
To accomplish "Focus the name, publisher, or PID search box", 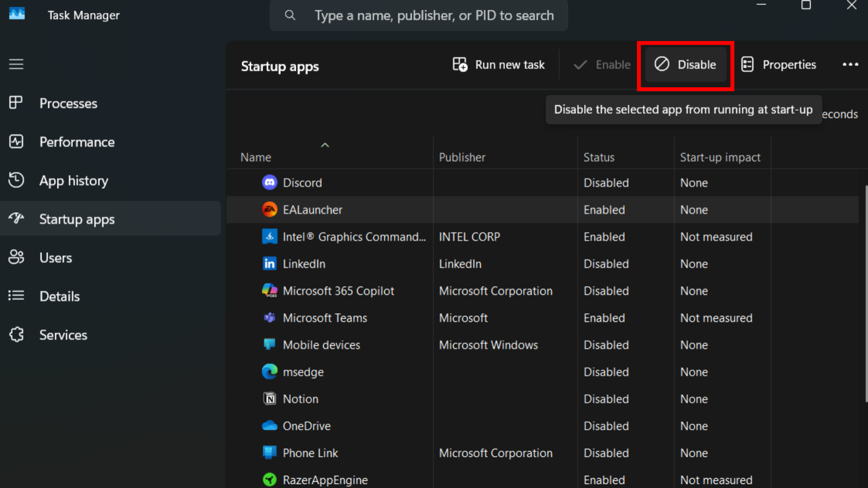I will coord(419,15).
